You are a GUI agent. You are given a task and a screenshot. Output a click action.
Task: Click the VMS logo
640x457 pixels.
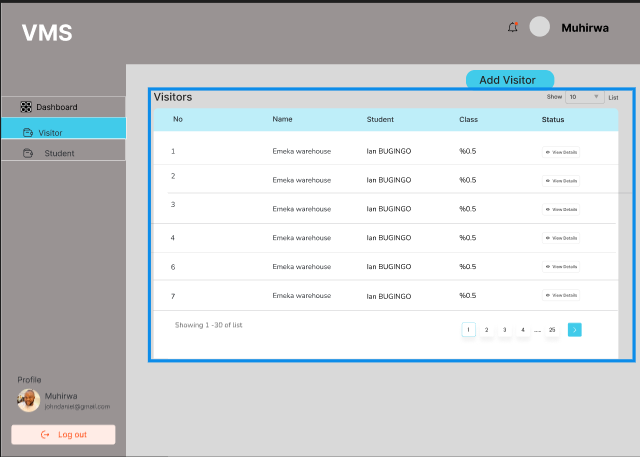coord(47,32)
